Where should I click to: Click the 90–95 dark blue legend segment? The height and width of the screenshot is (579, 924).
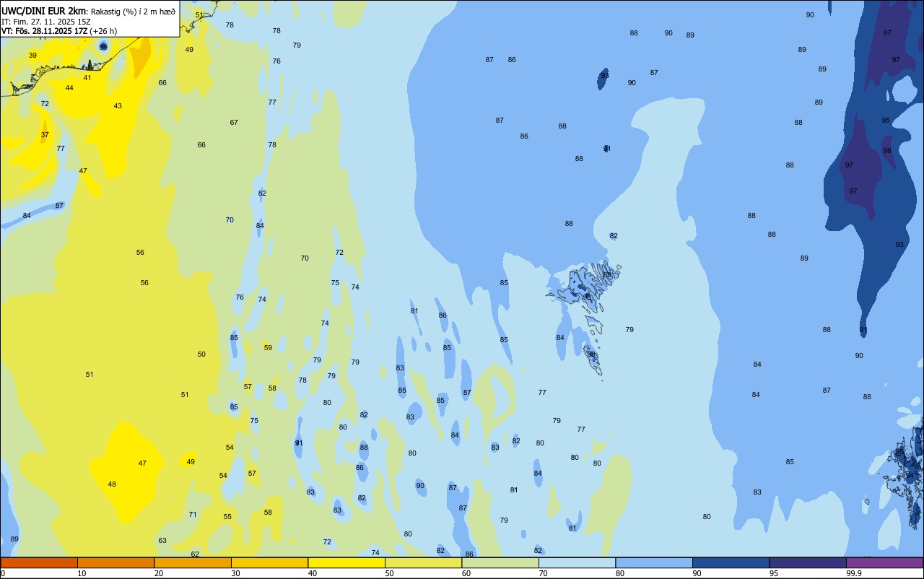[731, 562]
